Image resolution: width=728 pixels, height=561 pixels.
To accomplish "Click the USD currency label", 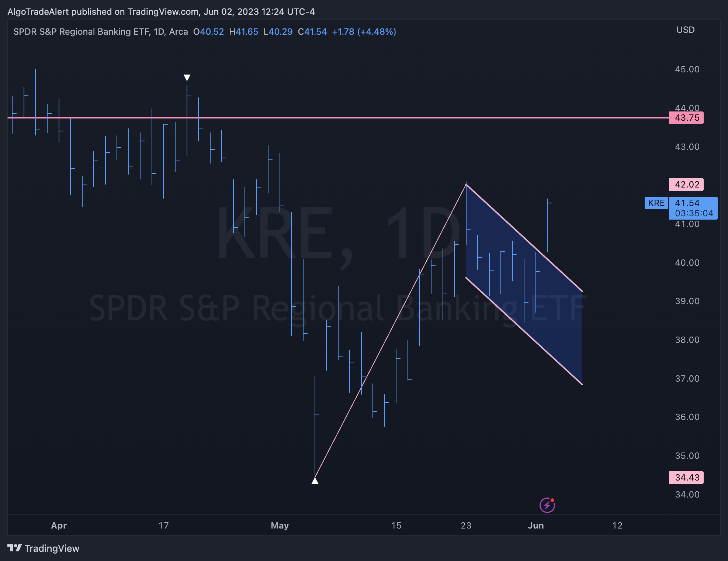I will pos(686,30).
